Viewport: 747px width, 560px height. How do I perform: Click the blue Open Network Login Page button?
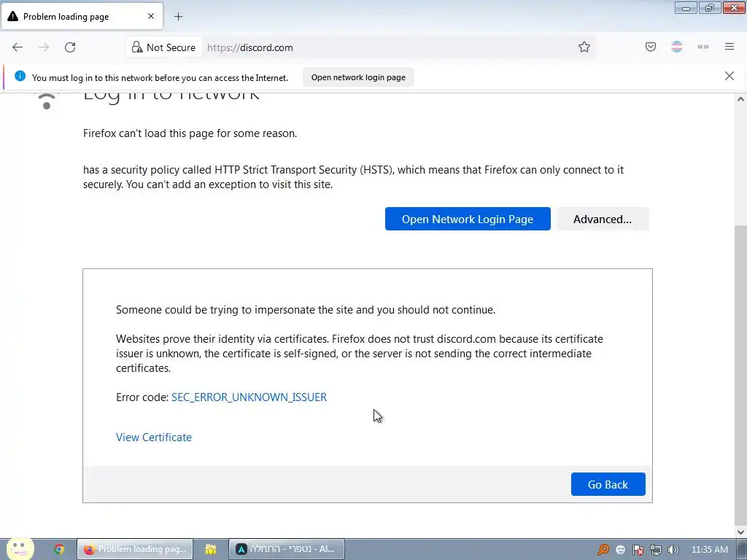(x=468, y=219)
